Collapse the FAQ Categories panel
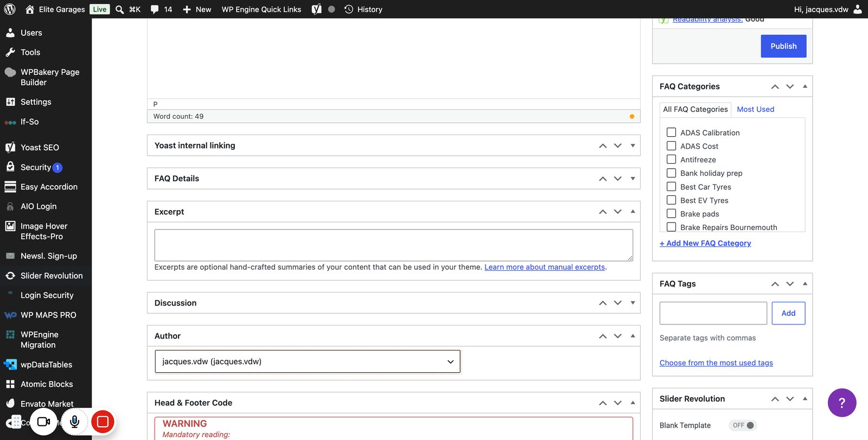This screenshot has width=868, height=440. click(x=805, y=86)
